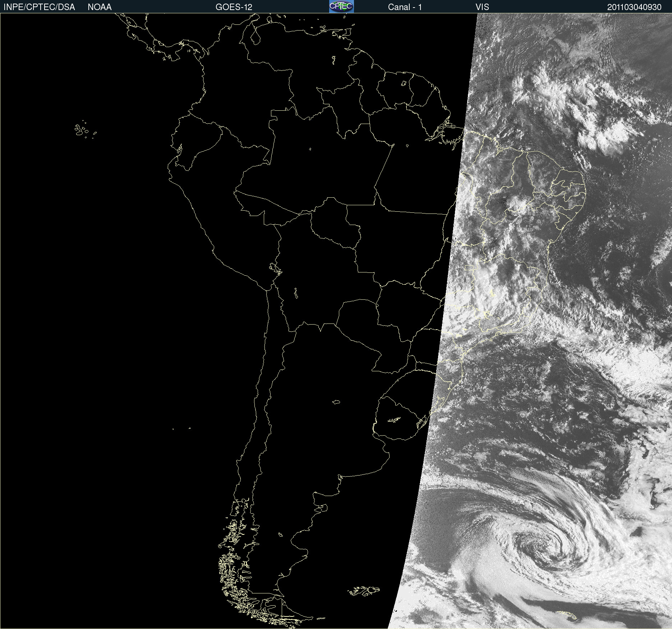The height and width of the screenshot is (629, 672).
Task: Click the Galapagos Islands outline
Action: point(85,130)
